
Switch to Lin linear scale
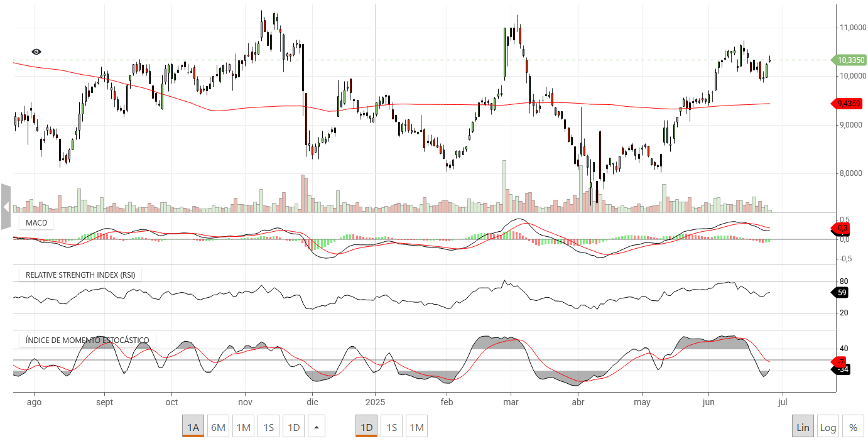pyautogui.click(x=803, y=427)
